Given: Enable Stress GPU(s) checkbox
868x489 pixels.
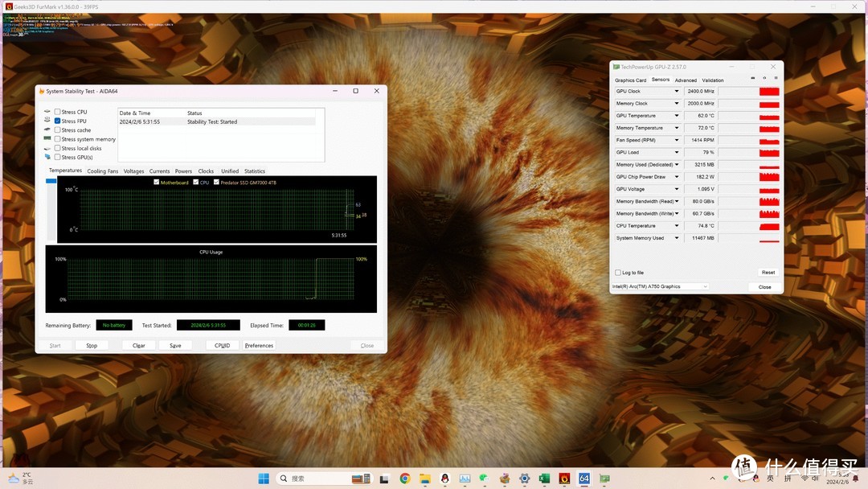Looking at the screenshot, I should pyautogui.click(x=58, y=158).
